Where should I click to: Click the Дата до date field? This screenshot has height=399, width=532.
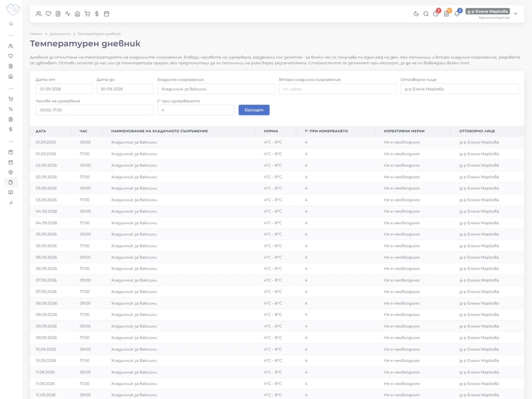[125, 89]
